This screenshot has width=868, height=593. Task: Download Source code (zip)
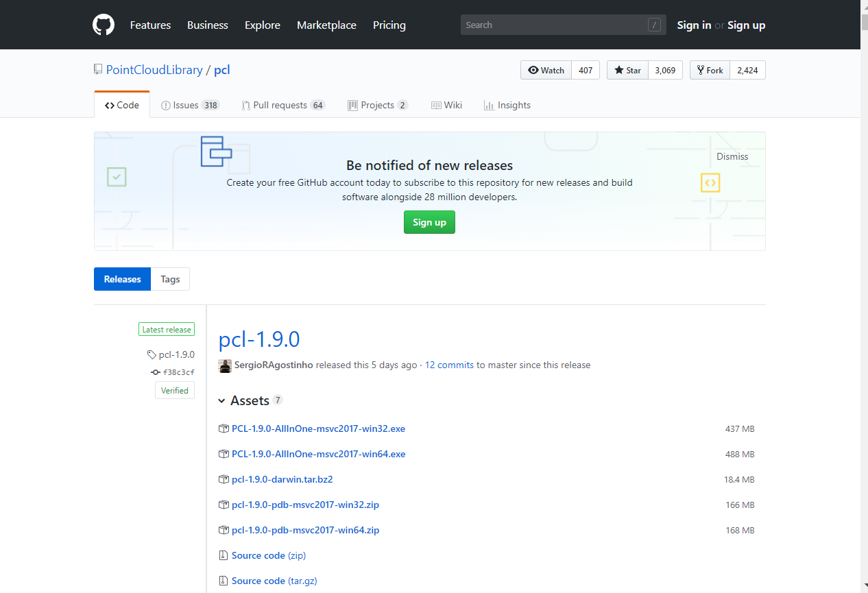pos(269,555)
